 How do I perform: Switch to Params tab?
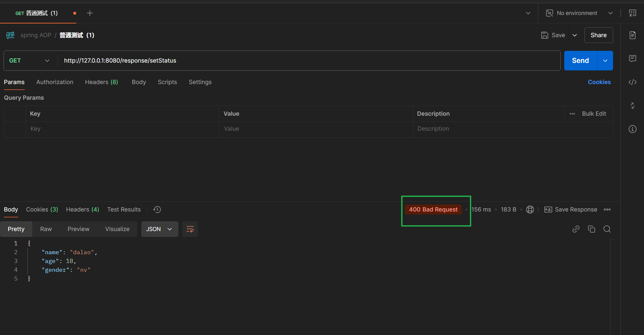click(14, 82)
